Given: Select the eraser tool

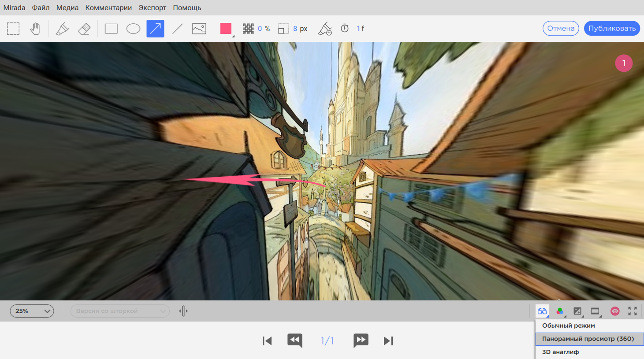Looking at the screenshot, I should (84, 29).
